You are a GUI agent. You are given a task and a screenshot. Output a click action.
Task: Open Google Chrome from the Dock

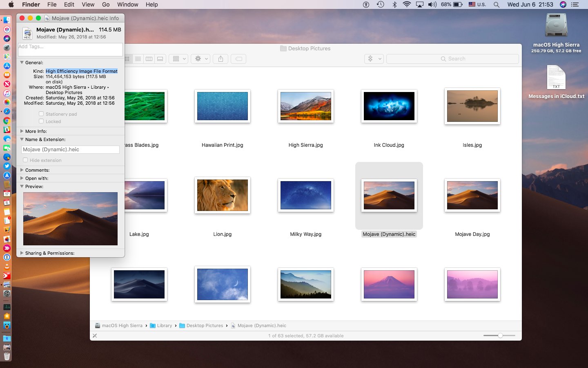[7, 121]
